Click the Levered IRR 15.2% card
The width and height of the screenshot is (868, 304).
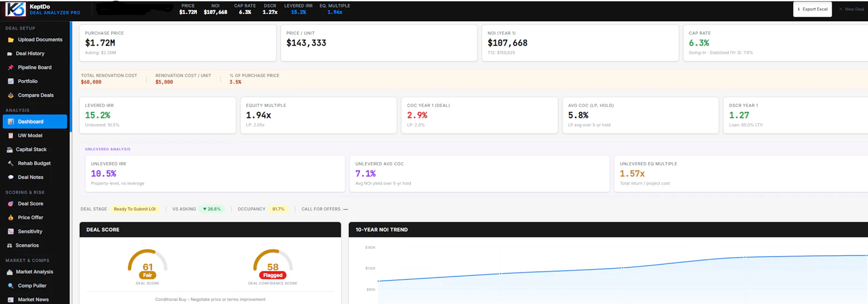pyautogui.click(x=158, y=115)
